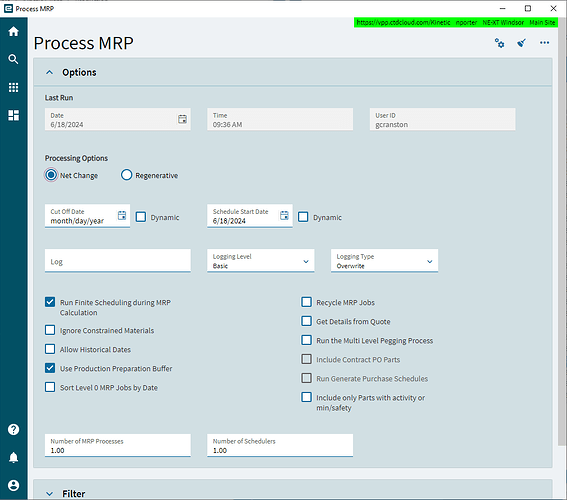The image size is (567, 500).
Task: Uncheck Use Production Preparation Buffer
Action: [x=50, y=368]
